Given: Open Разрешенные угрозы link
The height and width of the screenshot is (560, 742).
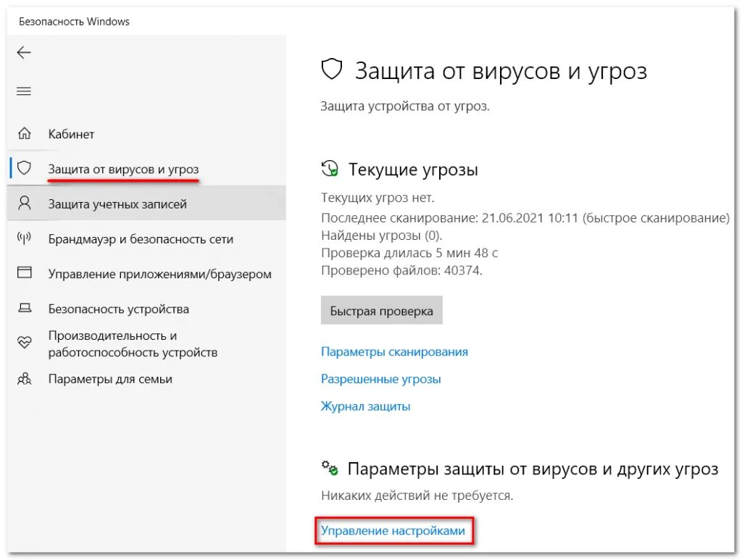Looking at the screenshot, I should (380, 379).
